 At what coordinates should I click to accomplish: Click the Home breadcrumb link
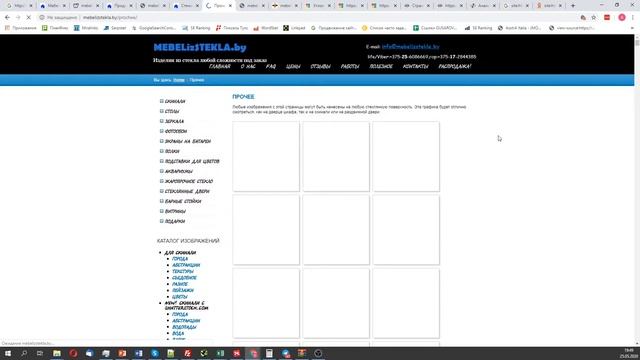[x=179, y=80]
